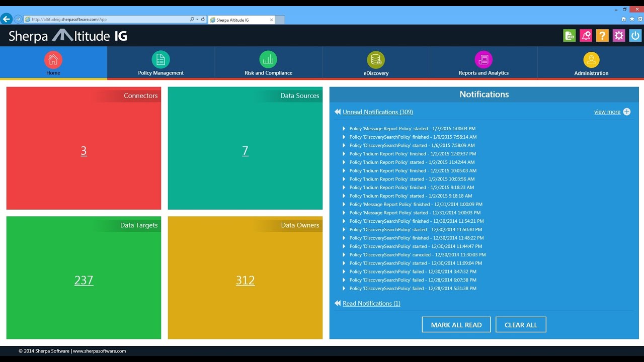644x362 pixels.
Task: Click the © 2014 Sherpa Software footer text
Action: pos(44,351)
